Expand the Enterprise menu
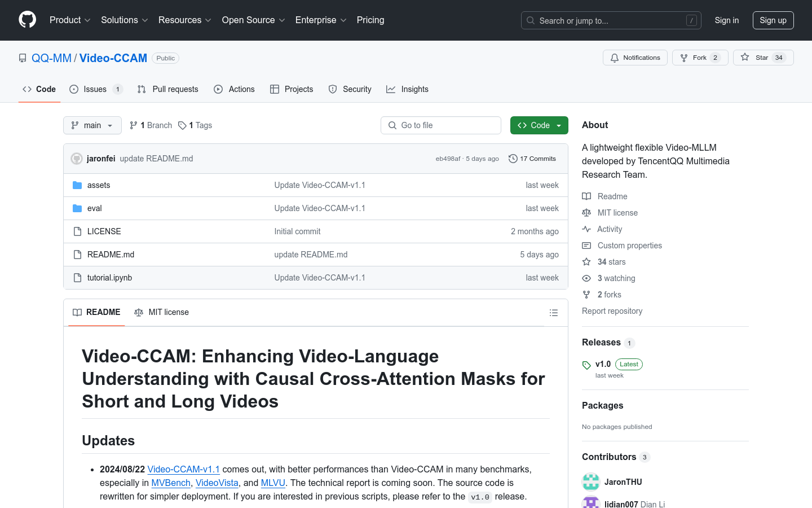 pyautogui.click(x=321, y=20)
